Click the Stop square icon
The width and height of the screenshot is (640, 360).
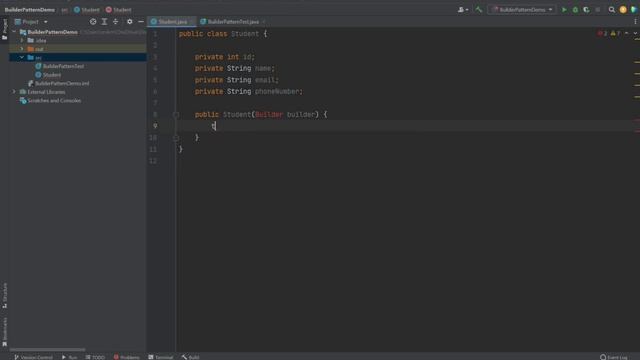[x=598, y=9]
